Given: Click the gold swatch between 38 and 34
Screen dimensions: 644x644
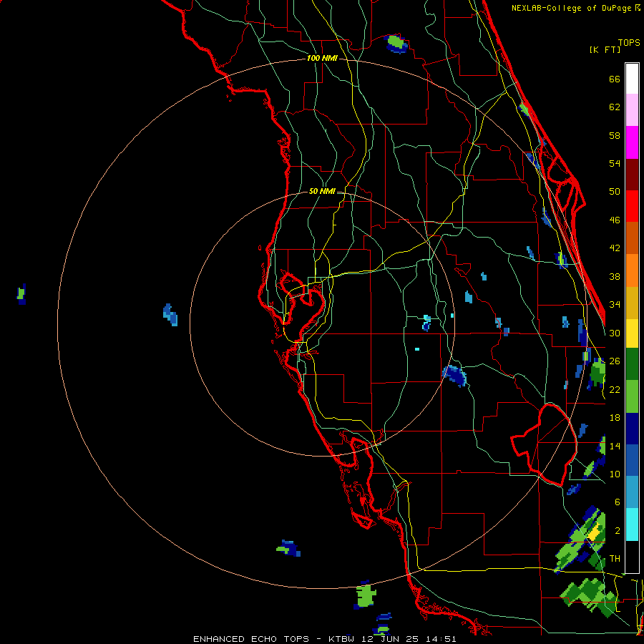Looking at the screenshot, I should pos(632,302).
